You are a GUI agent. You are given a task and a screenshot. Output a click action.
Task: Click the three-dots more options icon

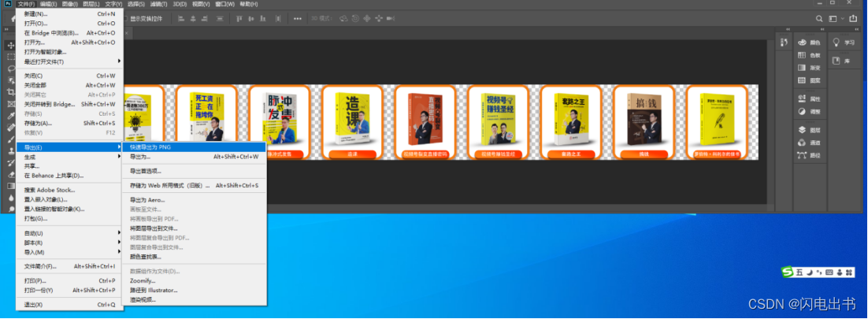coord(298,18)
